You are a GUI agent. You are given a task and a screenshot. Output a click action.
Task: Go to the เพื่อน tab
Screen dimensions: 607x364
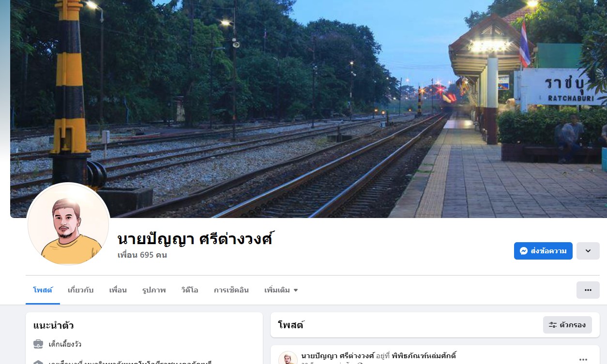point(118,290)
